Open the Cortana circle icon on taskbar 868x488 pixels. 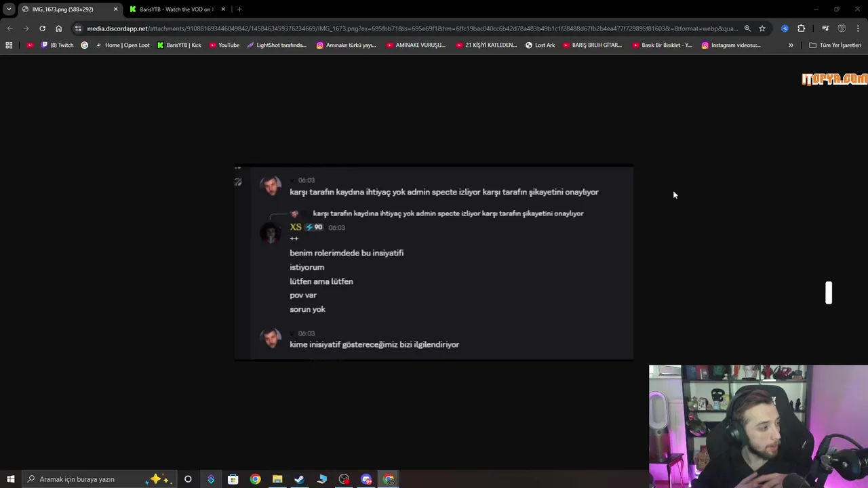pos(188,479)
